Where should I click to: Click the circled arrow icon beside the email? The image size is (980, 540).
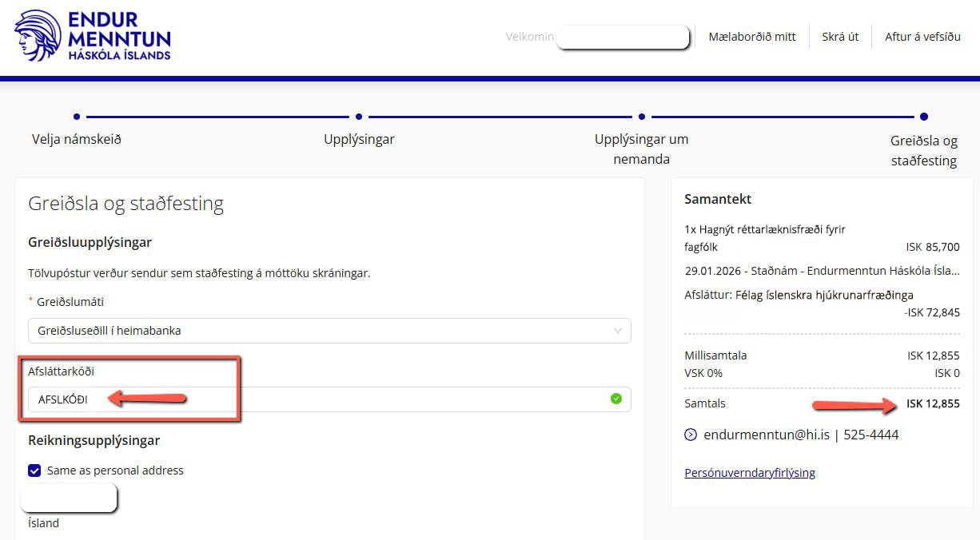(691, 435)
